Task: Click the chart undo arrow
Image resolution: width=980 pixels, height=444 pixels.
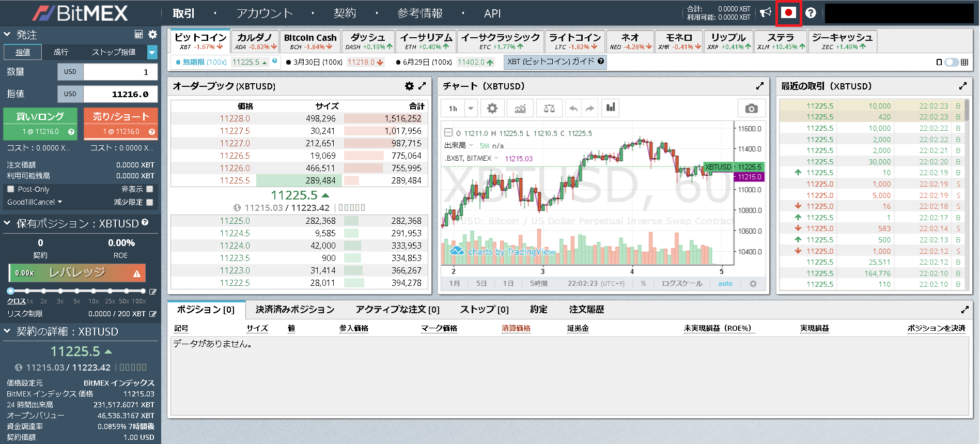Action: pos(573,108)
